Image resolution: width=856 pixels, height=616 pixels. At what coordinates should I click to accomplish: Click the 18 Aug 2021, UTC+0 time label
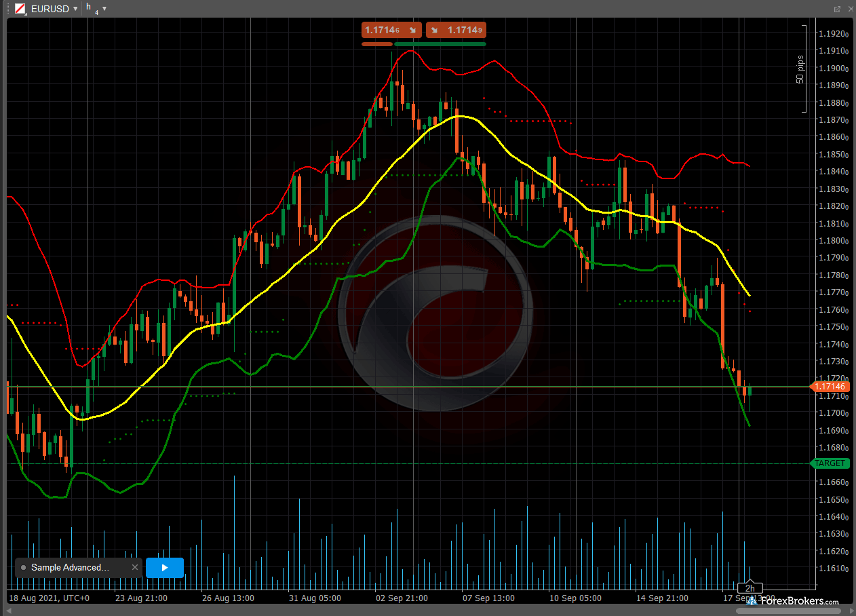click(48, 598)
